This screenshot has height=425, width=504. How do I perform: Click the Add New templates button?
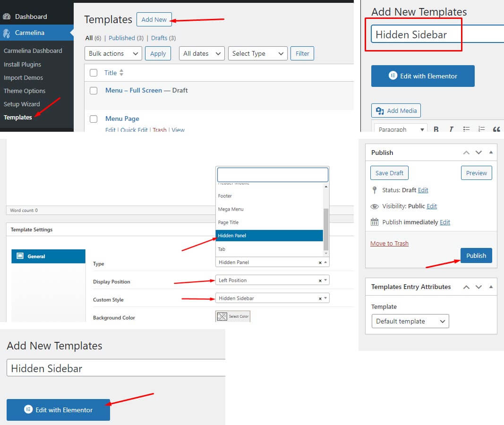(x=154, y=19)
